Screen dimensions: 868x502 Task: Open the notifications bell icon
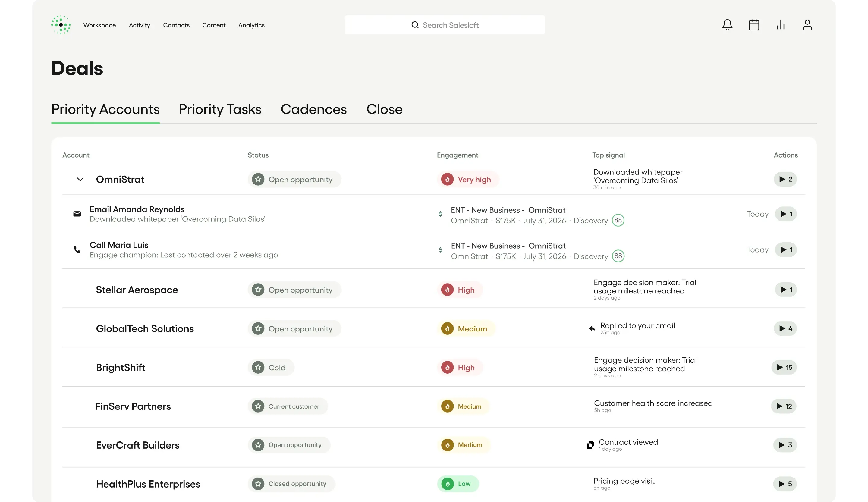tap(727, 25)
